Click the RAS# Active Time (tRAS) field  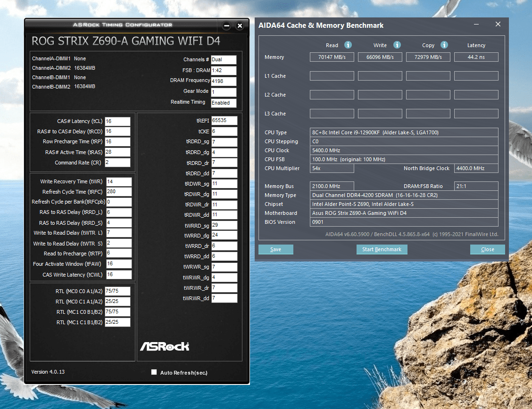point(117,152)
